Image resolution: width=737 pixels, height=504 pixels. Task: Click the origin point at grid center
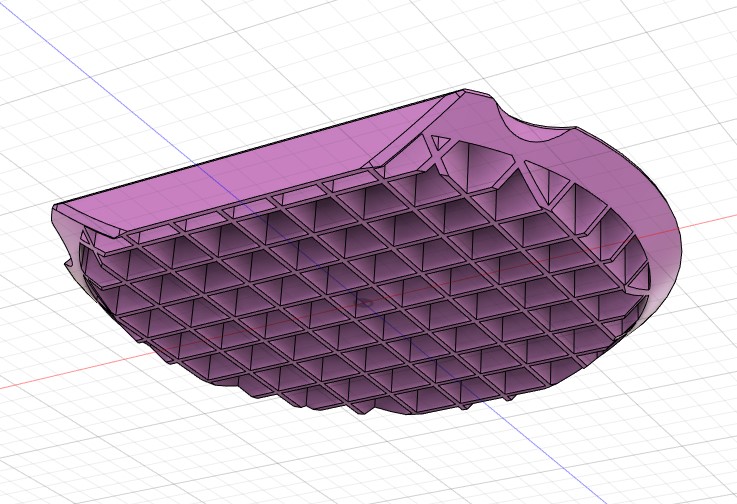[366, 302]
